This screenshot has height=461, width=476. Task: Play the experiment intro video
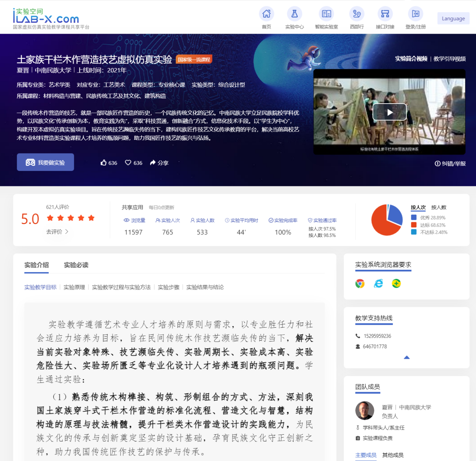[389, 112]
